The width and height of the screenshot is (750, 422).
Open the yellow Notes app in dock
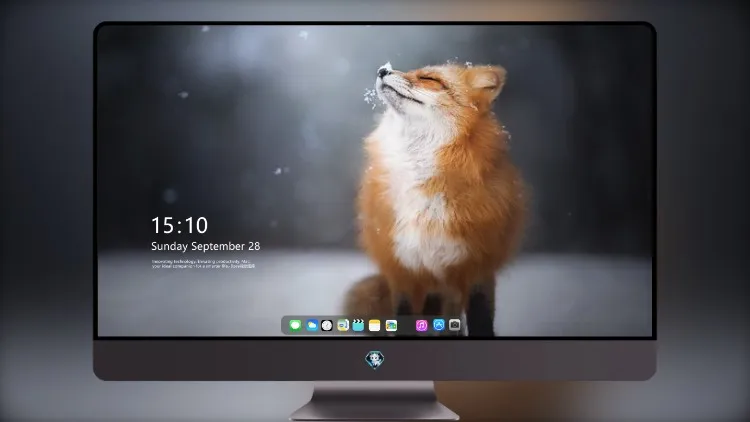tap(375, 325)
